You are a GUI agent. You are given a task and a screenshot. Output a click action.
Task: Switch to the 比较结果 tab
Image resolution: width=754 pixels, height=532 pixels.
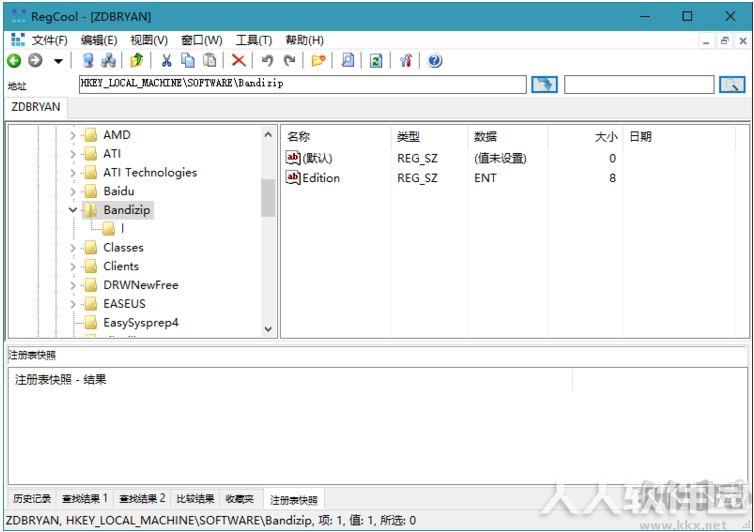click(x=195, y=499)
